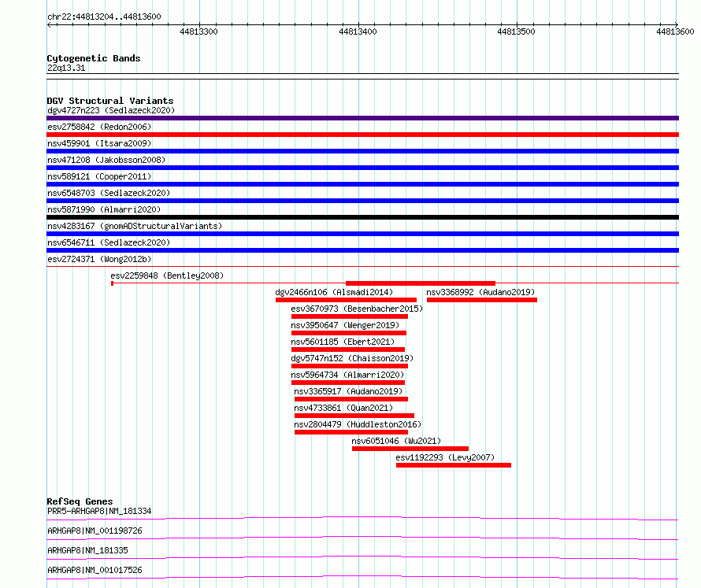Click blue bar under nsv6548703 (Sedlazeck2020)

362,201
